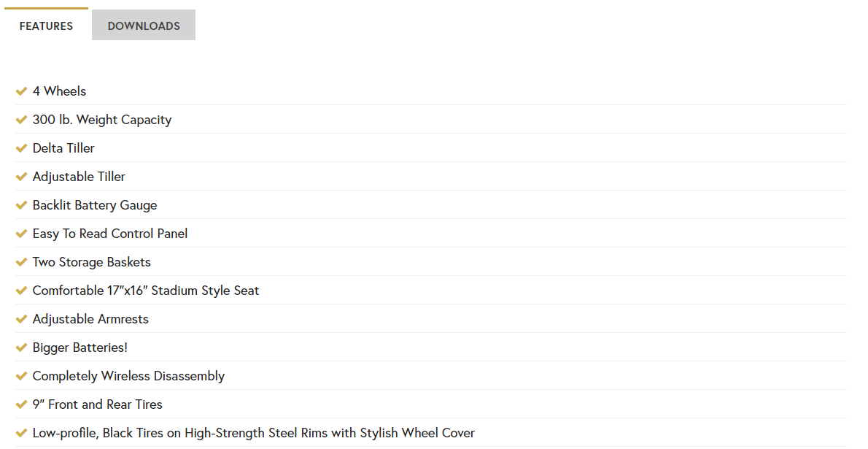Click the Backlit Battery Gauge text
Image resolution: width=868 pixels, height=449 pixels.
95,205
